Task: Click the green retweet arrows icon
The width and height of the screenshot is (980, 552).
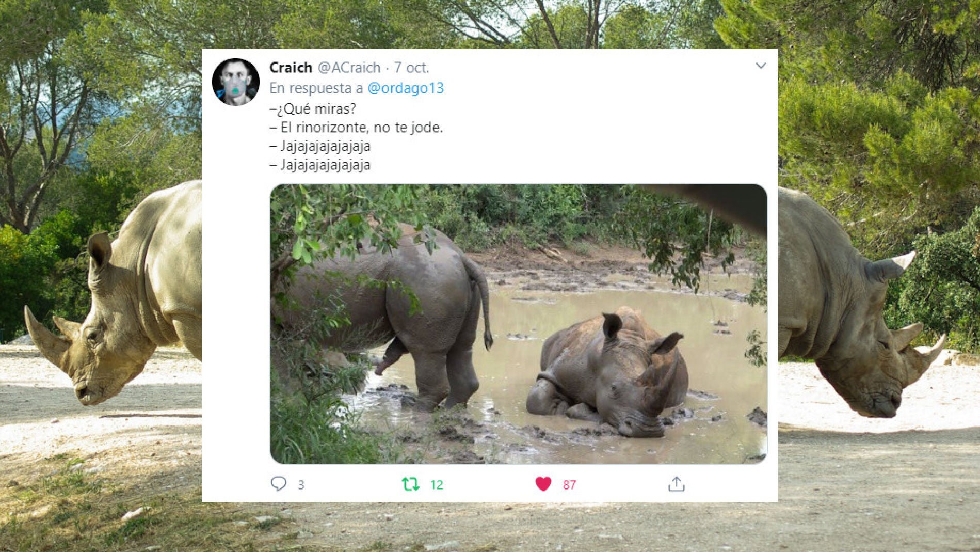Action: click(410, 484)
